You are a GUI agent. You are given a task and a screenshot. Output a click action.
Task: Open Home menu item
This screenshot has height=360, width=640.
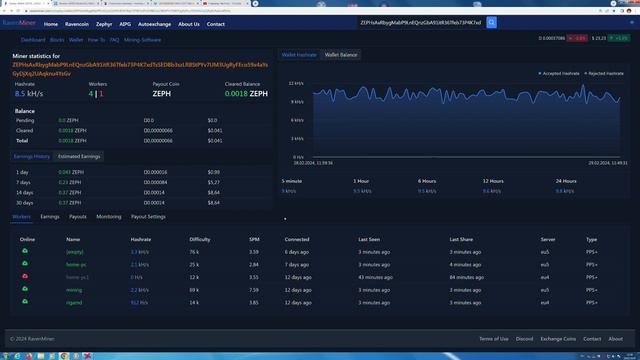(x=51, y=24)
